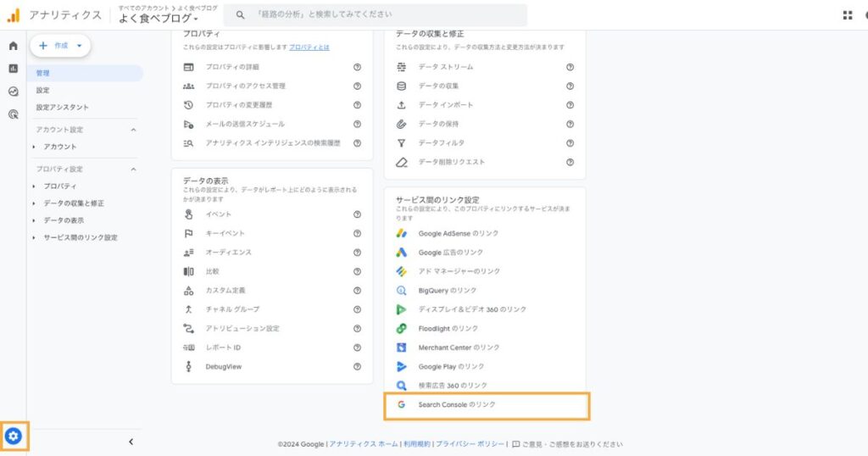This screenshot has width=868, height=456.
Task: Click help icon for レポート ID
Action: point(357,348)
